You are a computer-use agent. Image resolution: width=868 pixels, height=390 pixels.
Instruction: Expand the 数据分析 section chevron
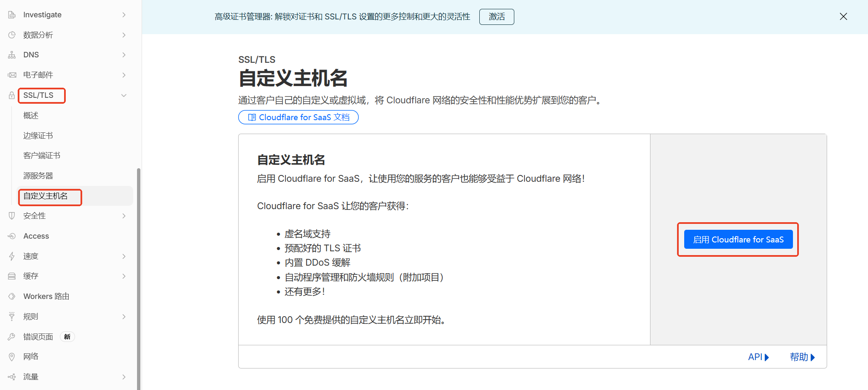coord(124,35)
